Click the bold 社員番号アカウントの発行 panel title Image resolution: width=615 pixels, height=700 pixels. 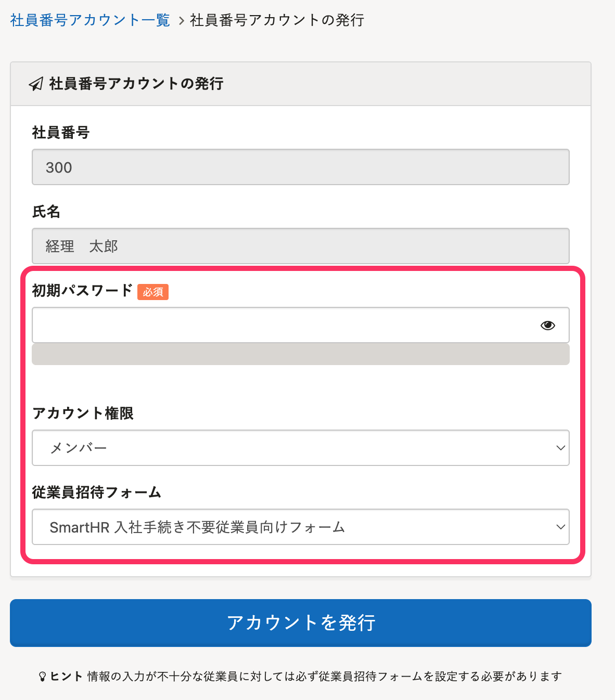[136, 84]
